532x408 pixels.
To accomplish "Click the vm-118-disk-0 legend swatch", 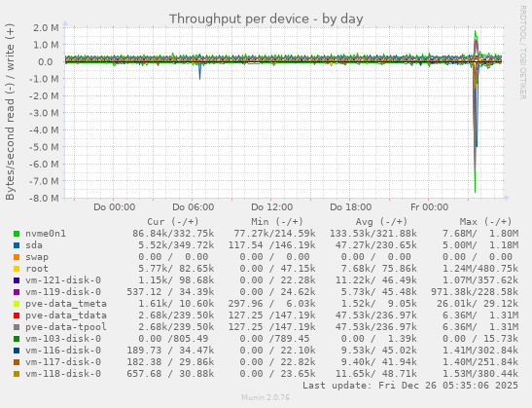I will tap(17, 374).
